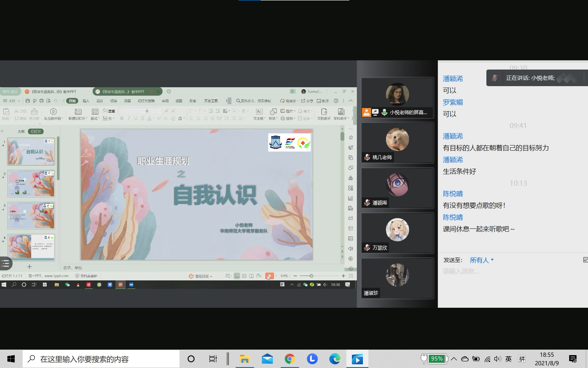The image size is (588, 368).
Task: Open the 动画 ribbon tab
Action: (x=127, y=101)
